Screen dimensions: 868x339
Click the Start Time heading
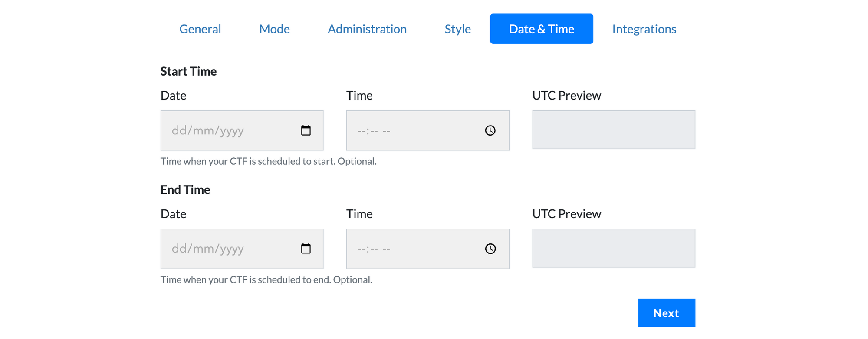coord(188,71)
